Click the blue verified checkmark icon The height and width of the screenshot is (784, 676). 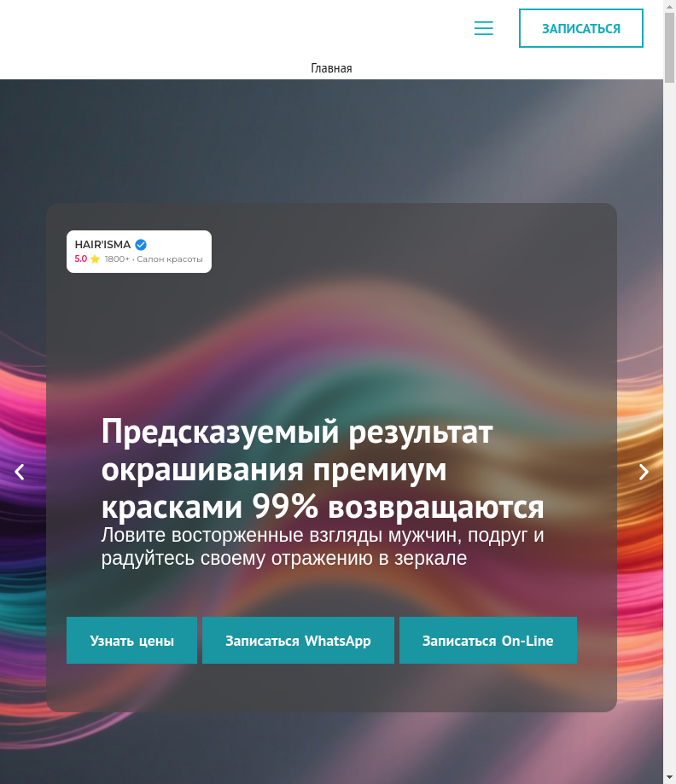coord(141,245)
